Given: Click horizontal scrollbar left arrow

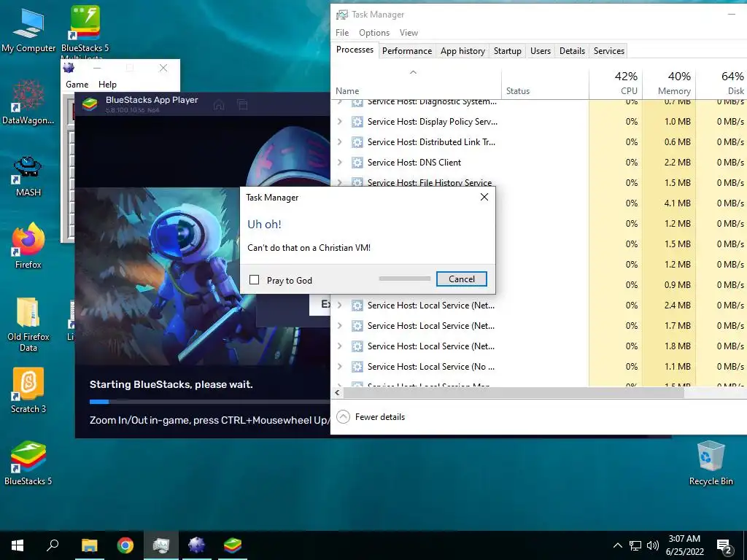Looking at the screenshot, I should point(337,393).
